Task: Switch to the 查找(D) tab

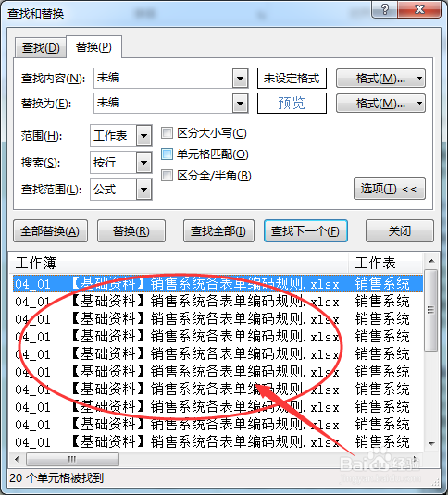Action: point(41,48)
